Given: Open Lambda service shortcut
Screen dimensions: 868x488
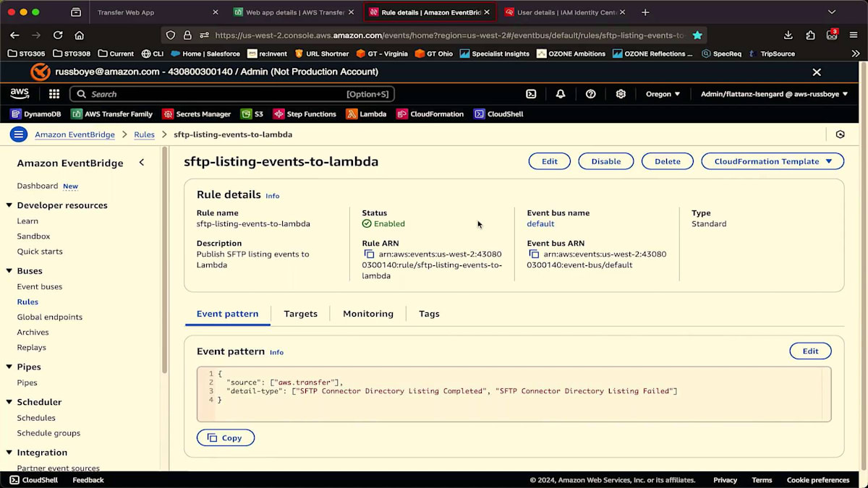Looking at the screenshot, I should click(x=366, y=114).
